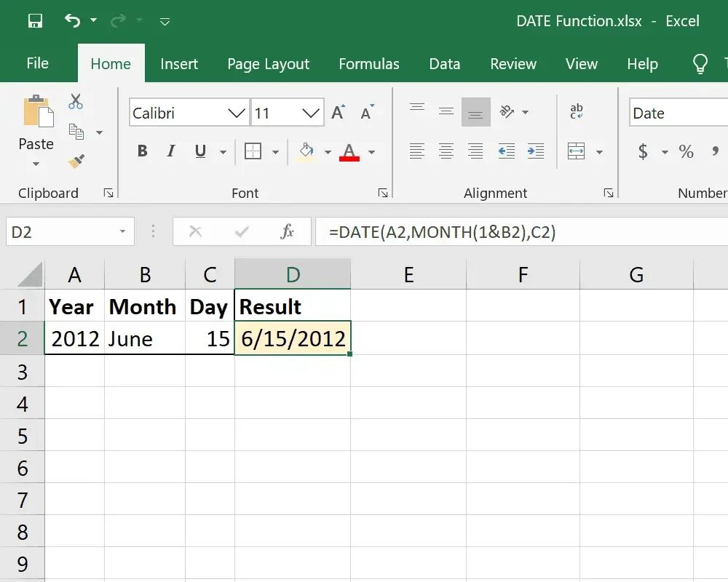Switch to the Data tab
The width and height of the screenshot is (728, 582).
click(445, 63)
